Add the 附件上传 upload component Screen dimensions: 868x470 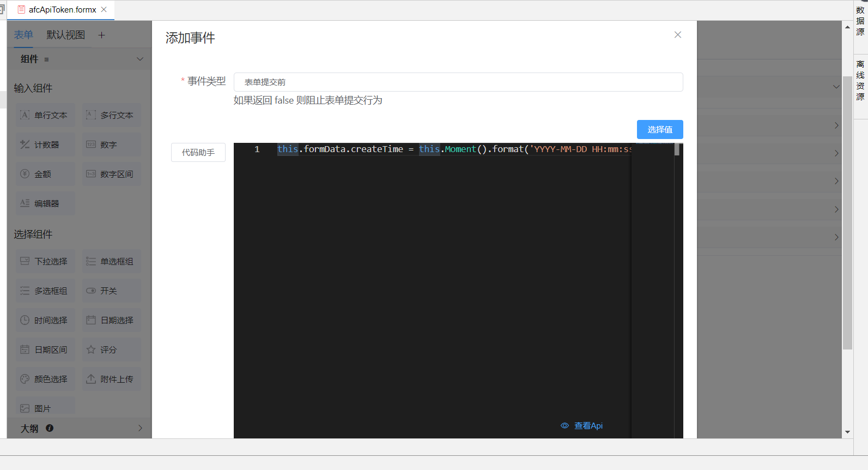(x=111, y=379)
